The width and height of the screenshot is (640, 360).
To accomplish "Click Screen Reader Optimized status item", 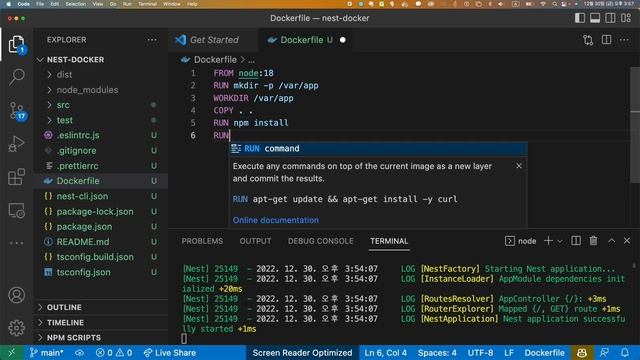I will 302,353.
